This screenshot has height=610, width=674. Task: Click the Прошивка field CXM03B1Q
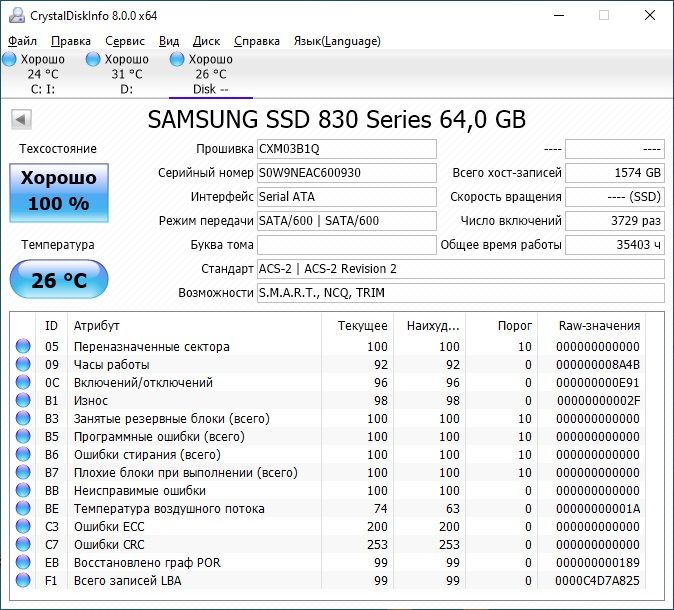(347, 149)
